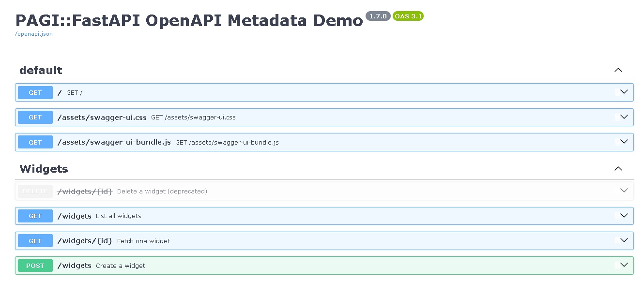Click the OAS 3.1 badge
The width and height of the screenshot is (644, 295).
point(408,16)
